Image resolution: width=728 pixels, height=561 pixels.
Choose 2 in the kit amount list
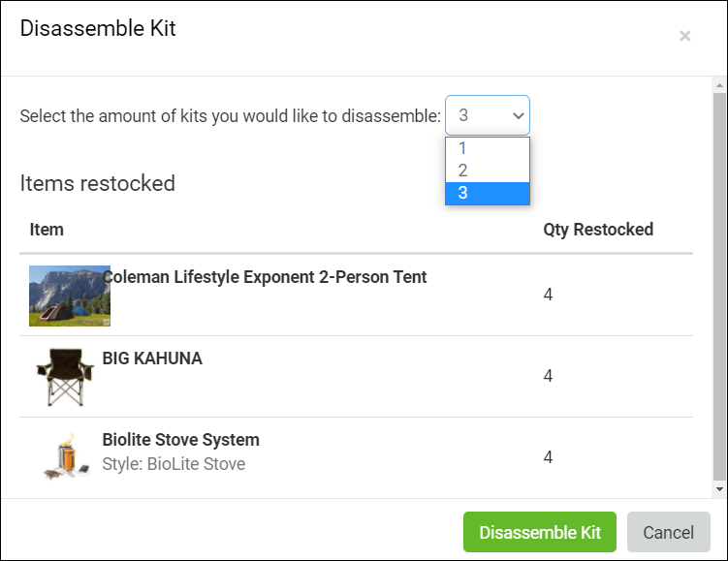click(x=488, y=171)
